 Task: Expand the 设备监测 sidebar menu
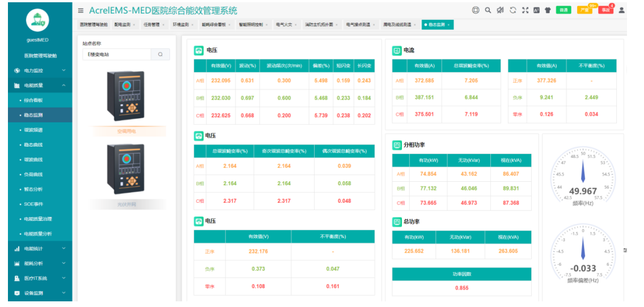[x=40, y=293]
